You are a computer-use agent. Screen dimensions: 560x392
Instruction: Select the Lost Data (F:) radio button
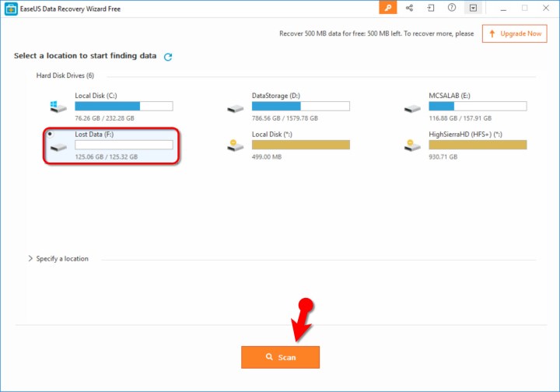click(x=51, y=134)
